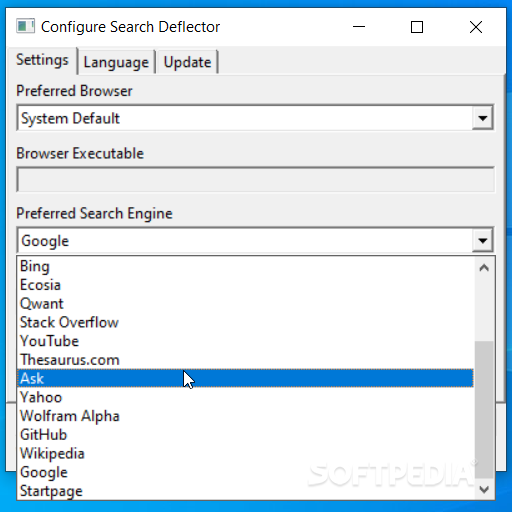Click the list scrollbar up arrow
512x512 pixels.
pyautogui.click(x=484, y=268)
